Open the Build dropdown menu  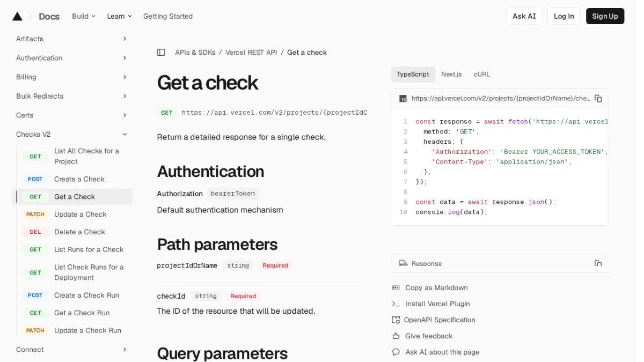click(84, 16)
